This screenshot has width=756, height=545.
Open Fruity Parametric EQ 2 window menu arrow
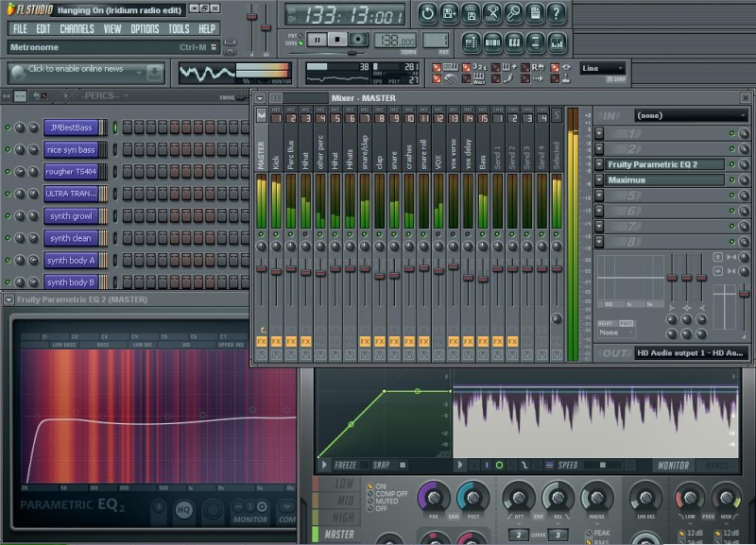tap(9, 299)
